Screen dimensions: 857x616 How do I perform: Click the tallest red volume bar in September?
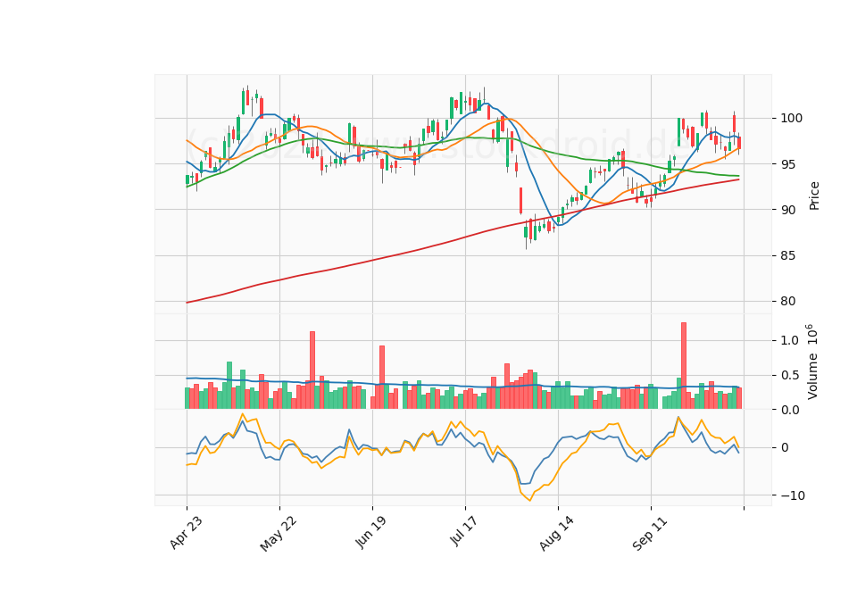click(x=684, y=366)
